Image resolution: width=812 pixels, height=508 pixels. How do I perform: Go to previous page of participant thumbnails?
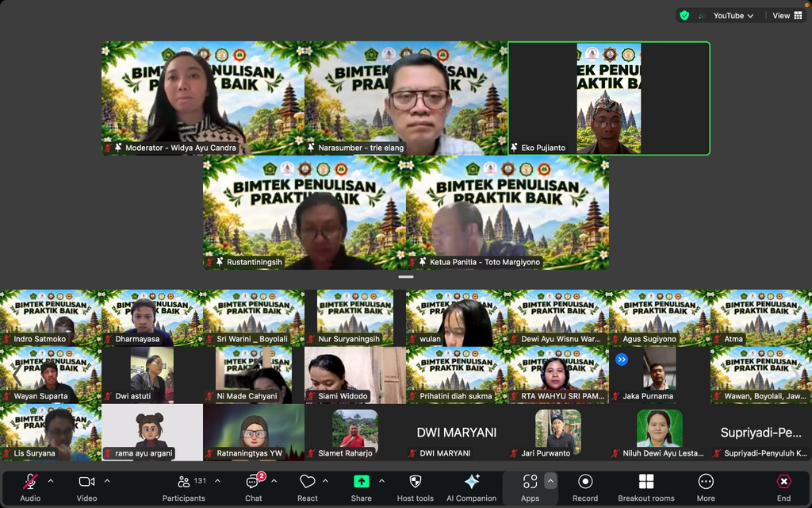(x=17, y=375)
